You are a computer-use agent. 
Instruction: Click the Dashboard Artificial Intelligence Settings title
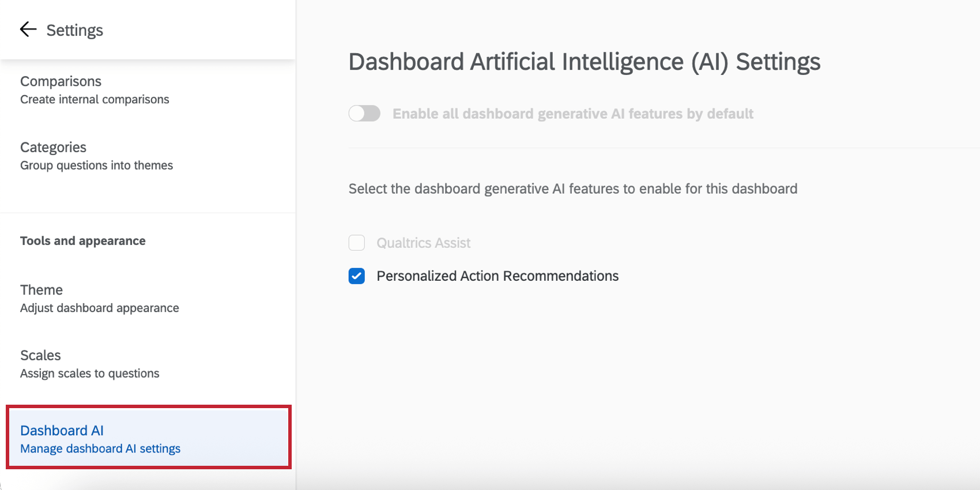[x=584, y=62]
